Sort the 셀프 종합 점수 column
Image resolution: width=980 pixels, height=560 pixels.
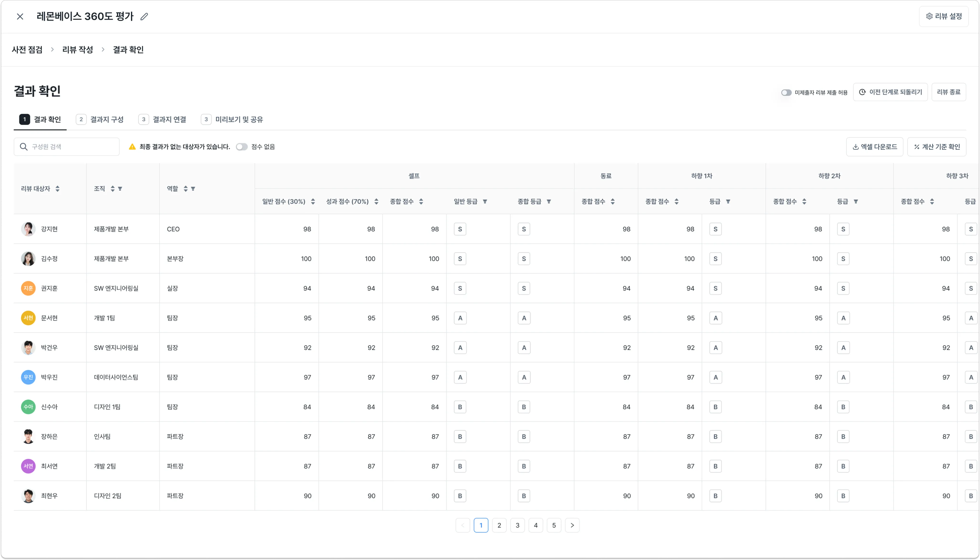point(421,202)
